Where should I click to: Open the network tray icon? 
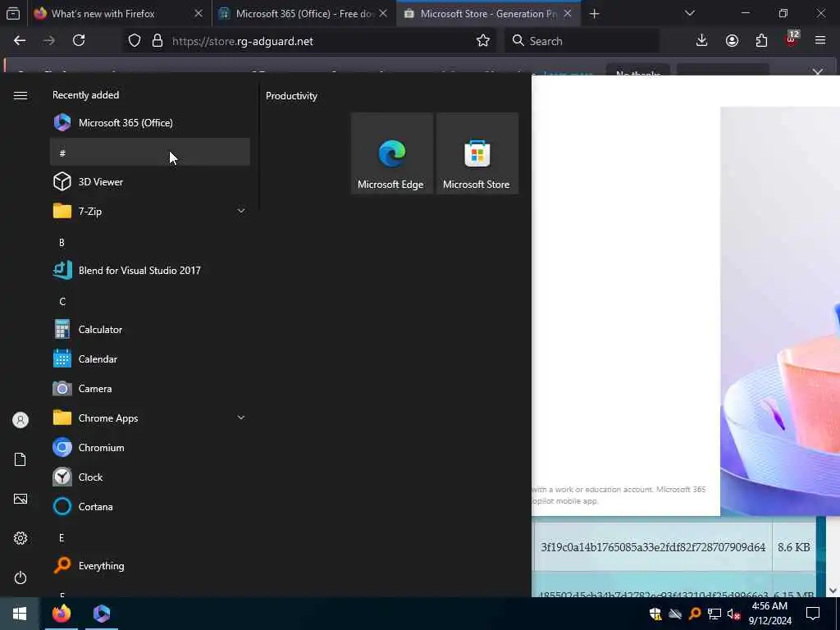coord(714,614)
